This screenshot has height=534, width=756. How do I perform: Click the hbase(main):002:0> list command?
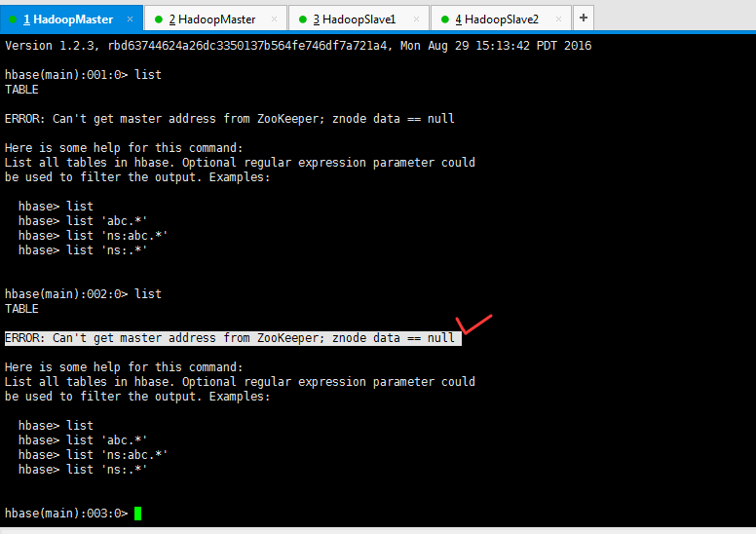point(83,294)
